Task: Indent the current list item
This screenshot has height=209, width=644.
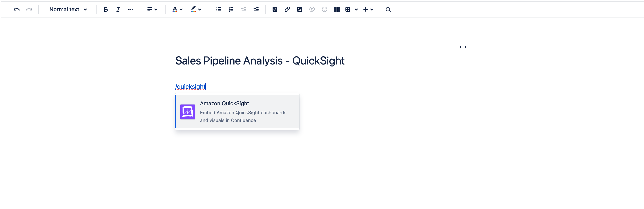Action: coord(256,10)
